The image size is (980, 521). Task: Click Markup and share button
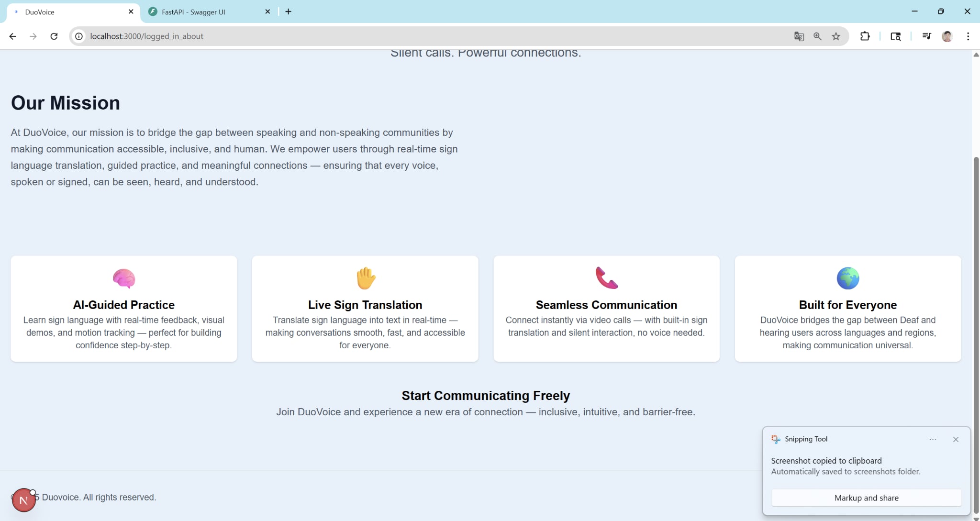point(866,498)
